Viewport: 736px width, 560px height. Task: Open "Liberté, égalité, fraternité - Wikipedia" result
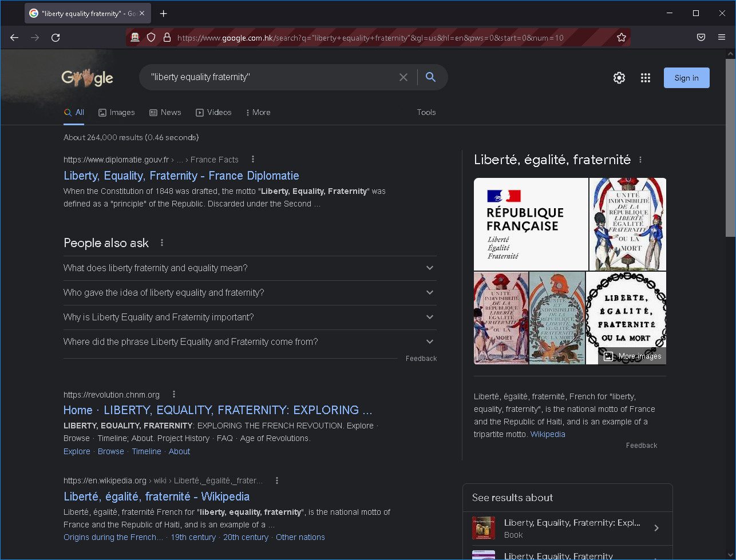click(x=157, y=497)
